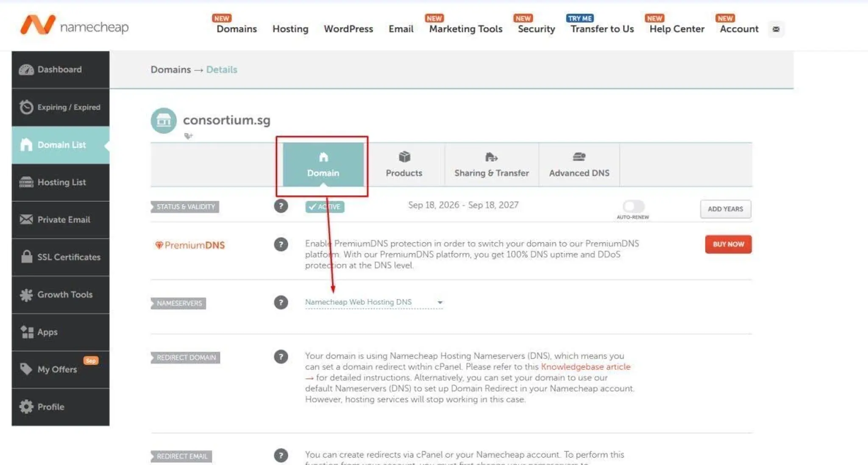Open Dashboard in the sidebar

point(61,70)
